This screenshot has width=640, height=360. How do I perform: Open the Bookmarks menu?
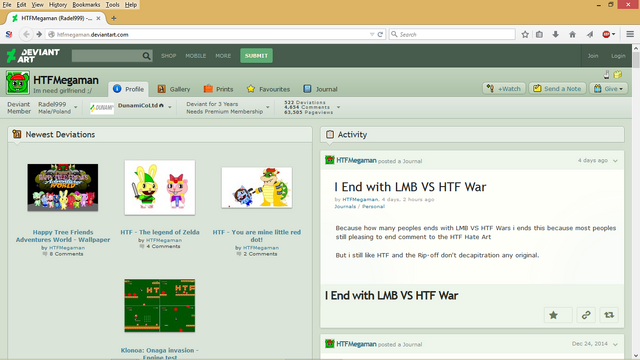point(86,4)
